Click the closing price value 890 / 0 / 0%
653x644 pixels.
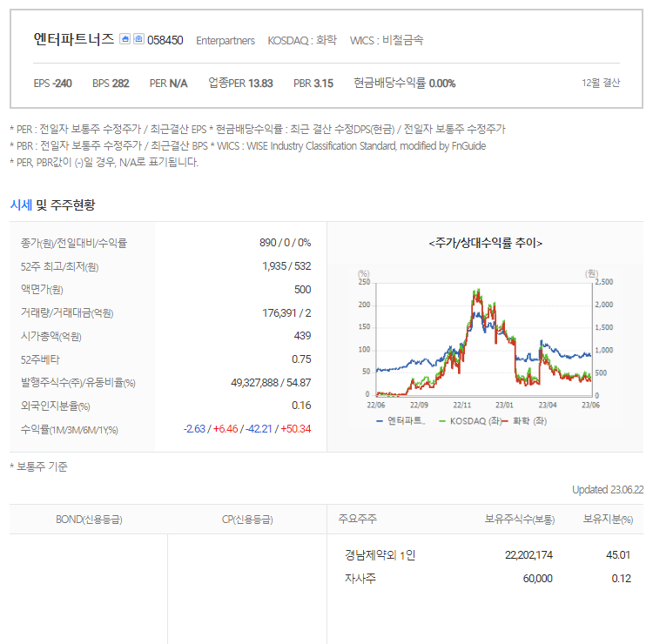pyautogui.click(x=286, y=243)
